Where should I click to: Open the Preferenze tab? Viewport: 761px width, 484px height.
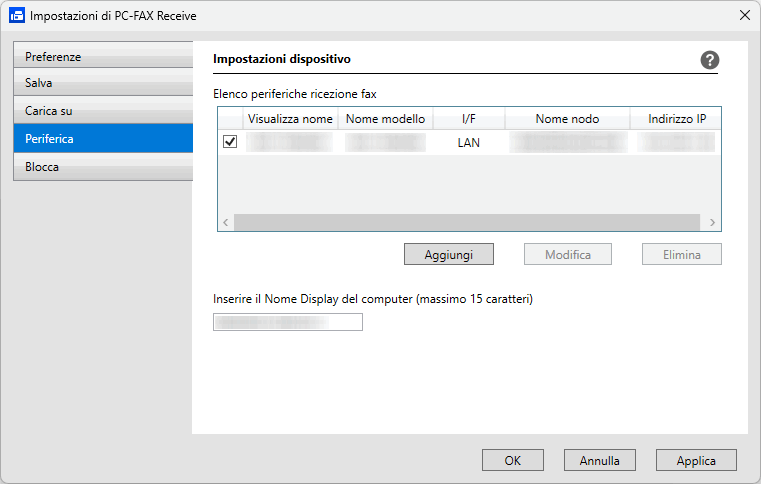tap(103, 56)
